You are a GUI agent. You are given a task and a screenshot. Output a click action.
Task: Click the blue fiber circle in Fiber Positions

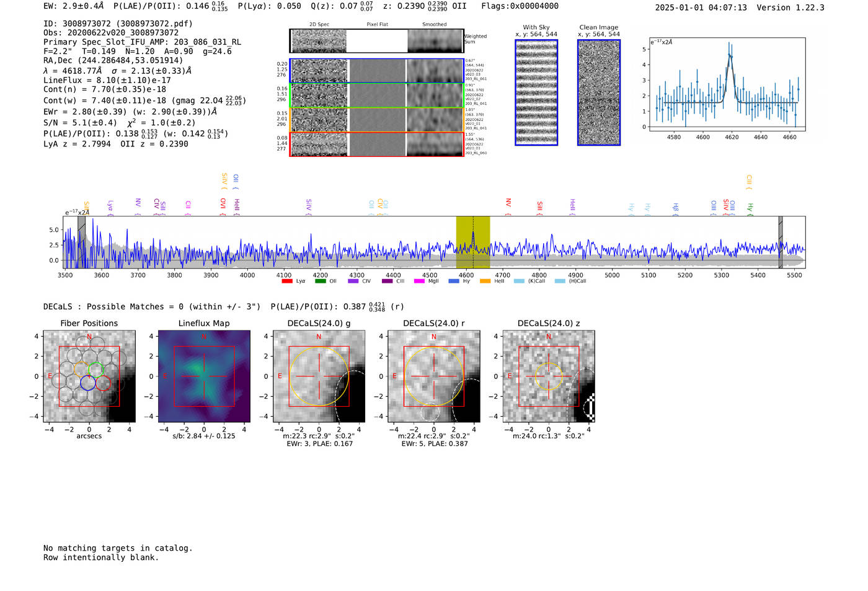pyautogui.click(x=88, y=383)
